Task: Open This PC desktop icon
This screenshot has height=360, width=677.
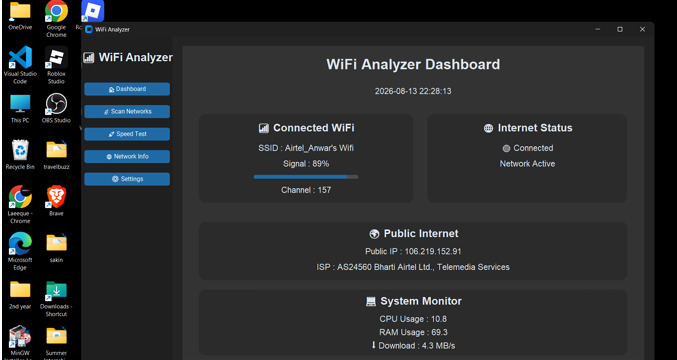Action: [x=20, y=104]
